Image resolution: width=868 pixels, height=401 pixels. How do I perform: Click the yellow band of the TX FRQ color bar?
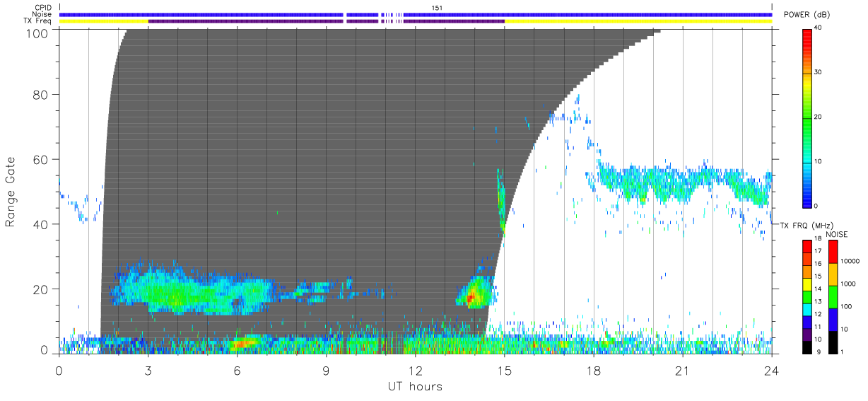(x=808, y=285)
